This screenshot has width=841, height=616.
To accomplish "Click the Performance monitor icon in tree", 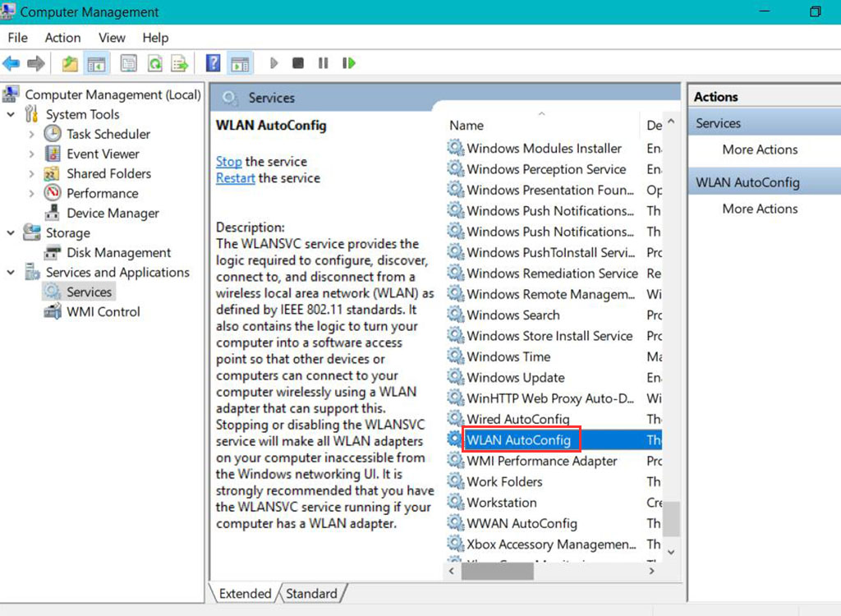I will (53, 193).
